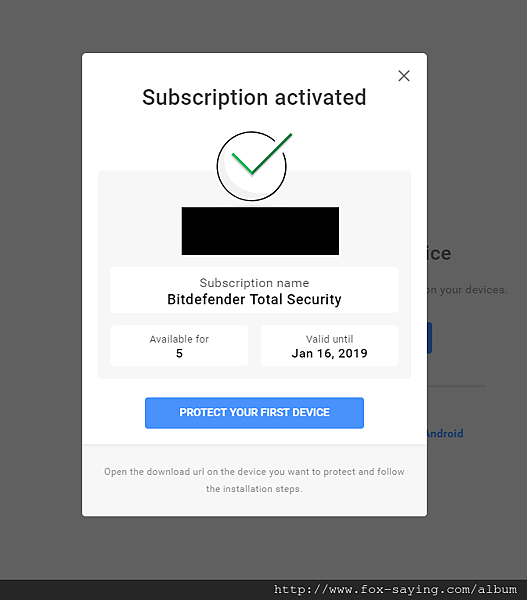This screenshot has height=600, width=527.
Task: Select the Jan 16, 2019 date value
Action: (x=330, y=353)
